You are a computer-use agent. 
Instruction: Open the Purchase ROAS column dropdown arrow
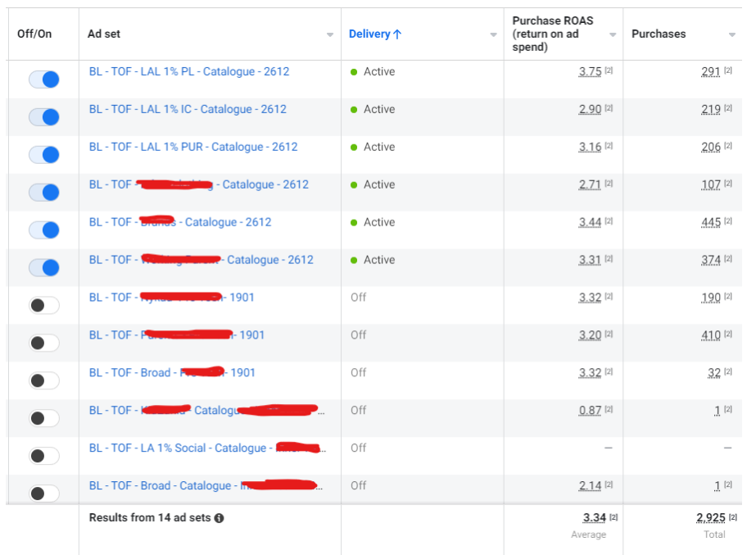point(613,34)
